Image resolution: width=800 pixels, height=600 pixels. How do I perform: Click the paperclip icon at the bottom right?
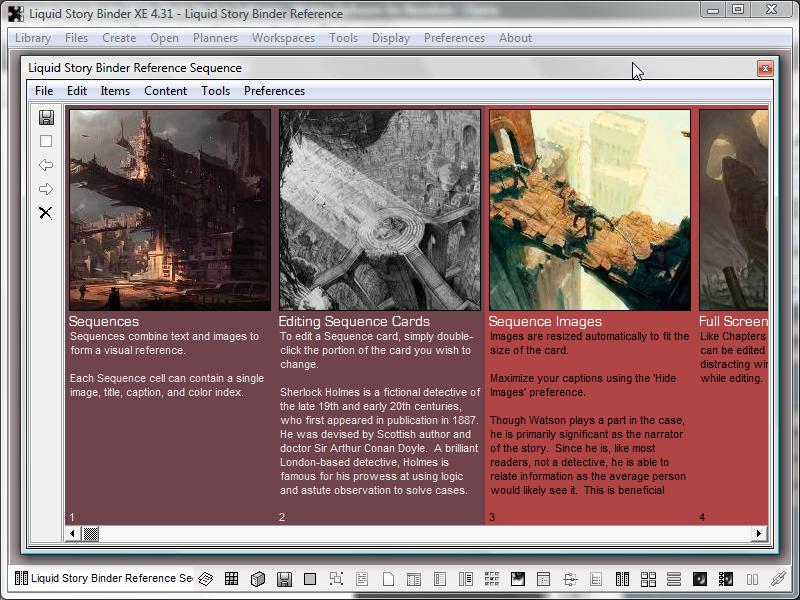tap(778, 579)
